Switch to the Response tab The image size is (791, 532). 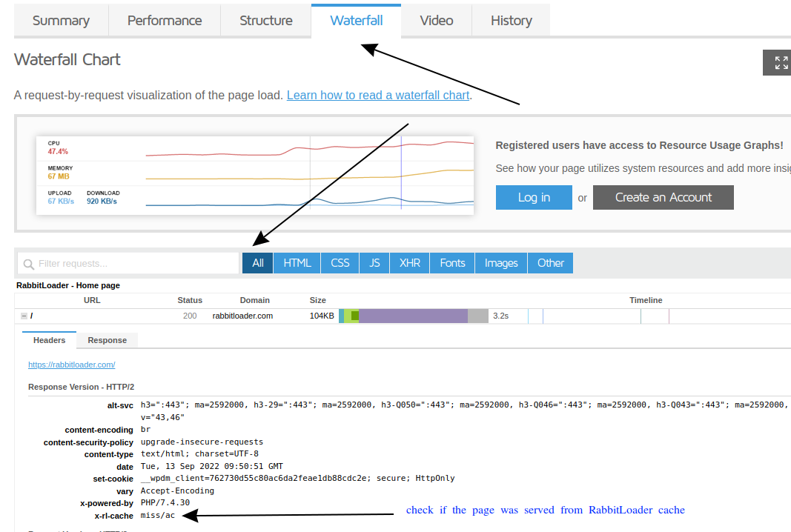click(x=107, y=340)
